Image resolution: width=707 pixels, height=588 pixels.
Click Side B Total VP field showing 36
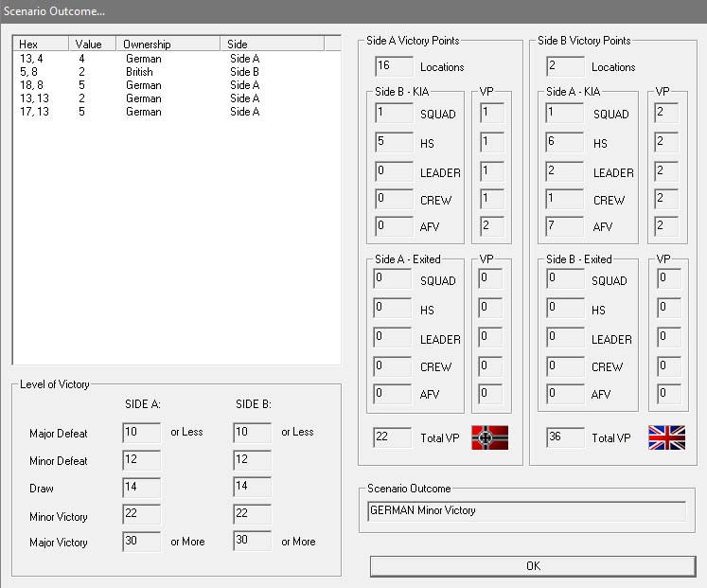pos(565,437)
